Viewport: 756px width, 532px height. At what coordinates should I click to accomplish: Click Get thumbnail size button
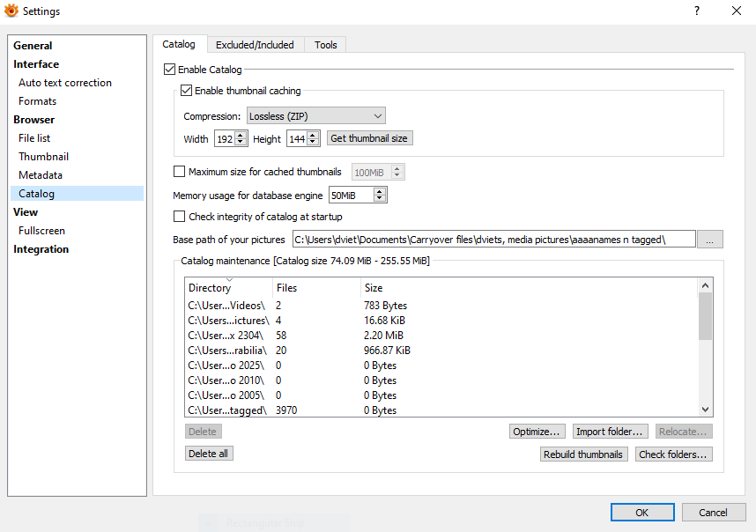pyautogui.click(x=369, y=138)
